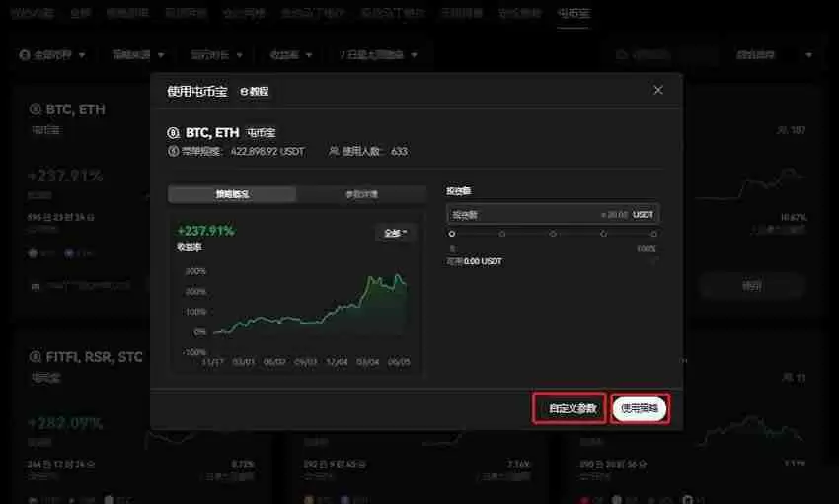
Task: Set investment slider to the 50% marker
Action: click(x=553, y=234)
